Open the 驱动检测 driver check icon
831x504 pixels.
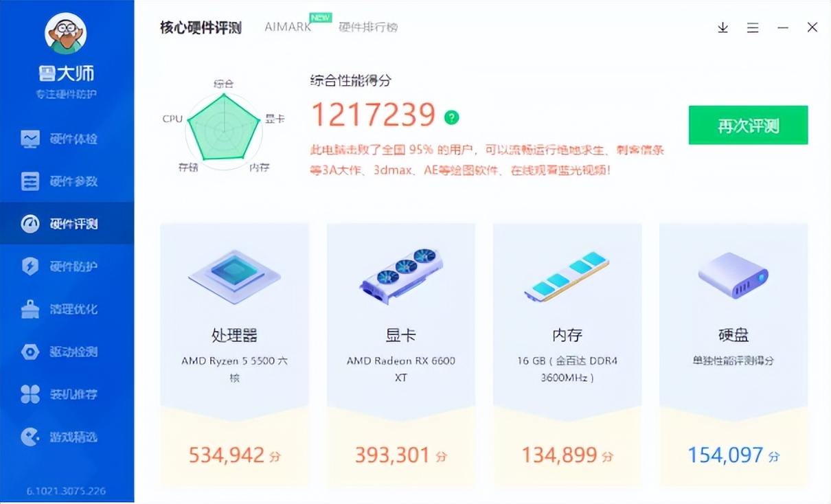30,352
